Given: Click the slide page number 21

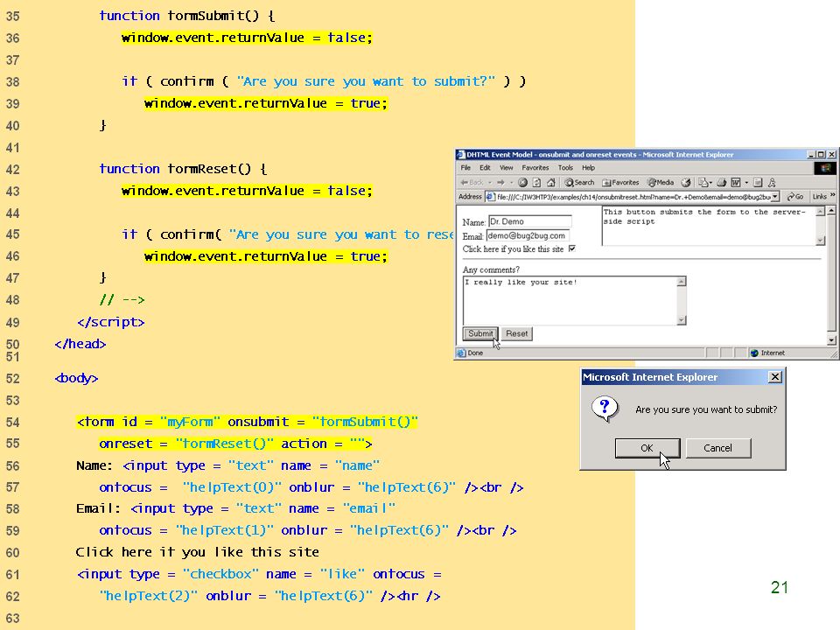Looking at the screenshot, I should [x=780, y=587].
